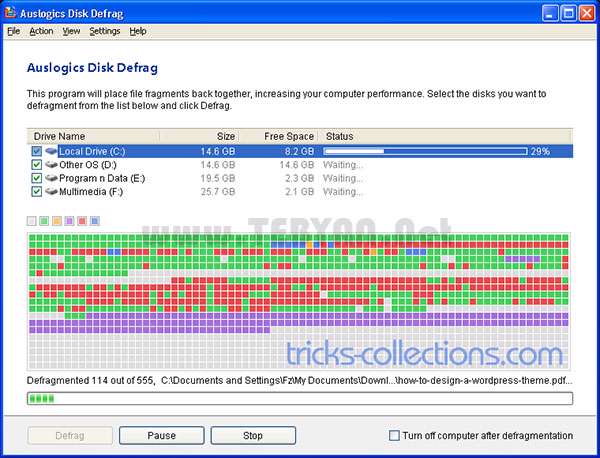Maximize the Auslogics Disk Defrag window
Screen dimensions: 600x458
coord(569,13)
